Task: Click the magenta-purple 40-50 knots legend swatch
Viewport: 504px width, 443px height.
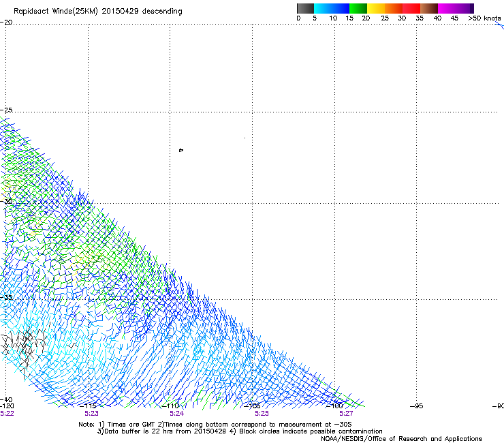Action: (456, 8)
